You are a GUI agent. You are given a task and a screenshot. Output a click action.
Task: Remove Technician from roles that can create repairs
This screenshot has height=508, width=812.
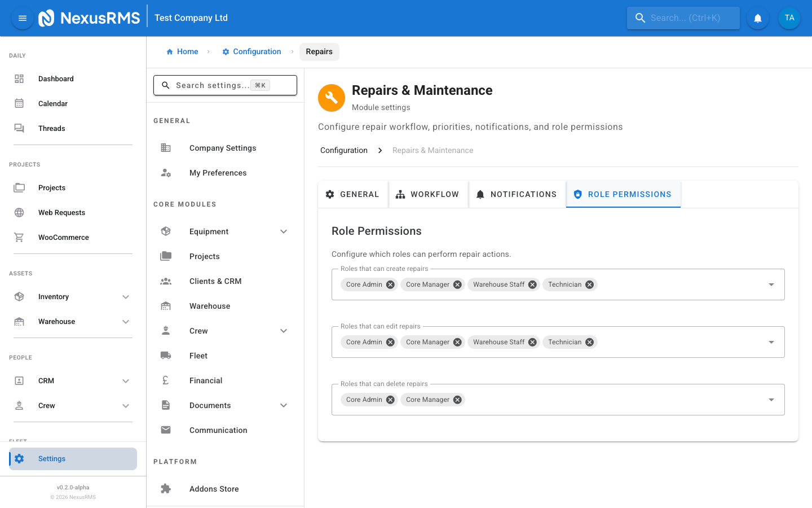pyautogui.click(x=589, y=284)
